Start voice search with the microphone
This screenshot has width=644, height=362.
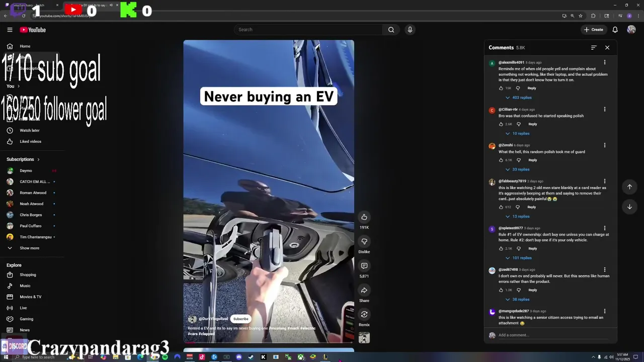tap(410, 30)
